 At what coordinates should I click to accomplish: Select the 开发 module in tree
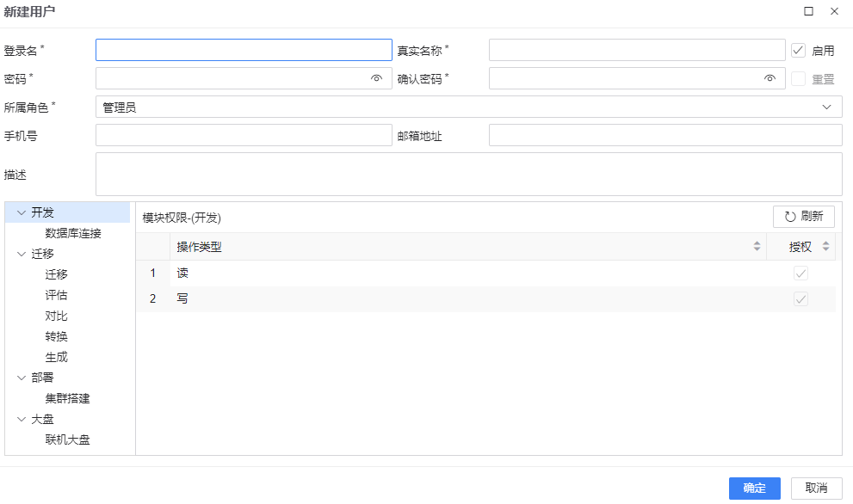coord(42,212)
